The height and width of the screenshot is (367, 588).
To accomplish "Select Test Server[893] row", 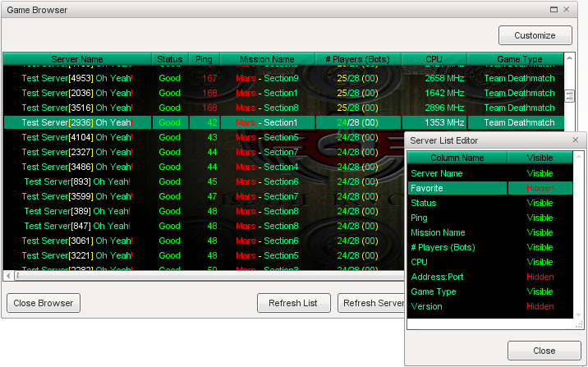I will (204, 181).
